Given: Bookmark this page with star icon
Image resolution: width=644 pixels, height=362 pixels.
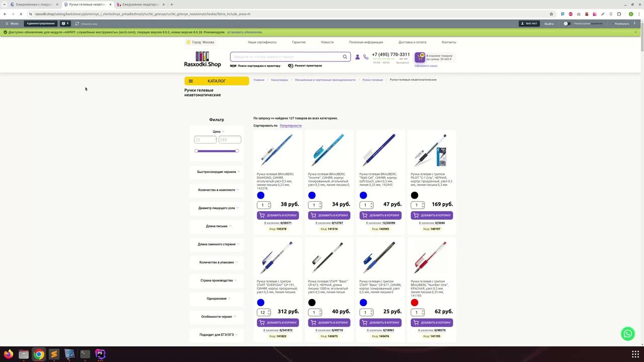Looking at the screenshot, I should pyautogui.click(x=551, y=14).
